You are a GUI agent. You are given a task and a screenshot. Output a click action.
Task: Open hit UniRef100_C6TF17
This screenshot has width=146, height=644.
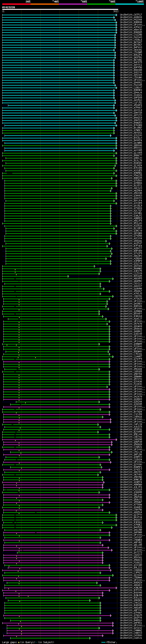(131, 15)
